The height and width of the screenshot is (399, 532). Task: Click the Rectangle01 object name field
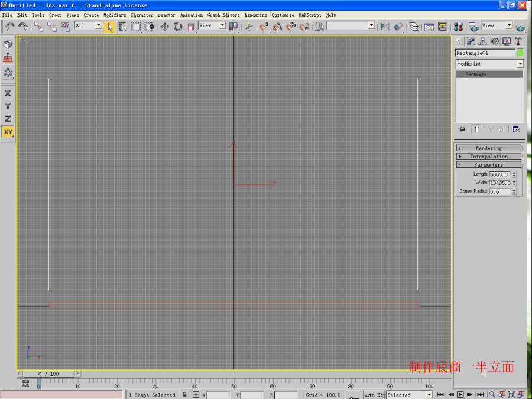pos(485,53)
